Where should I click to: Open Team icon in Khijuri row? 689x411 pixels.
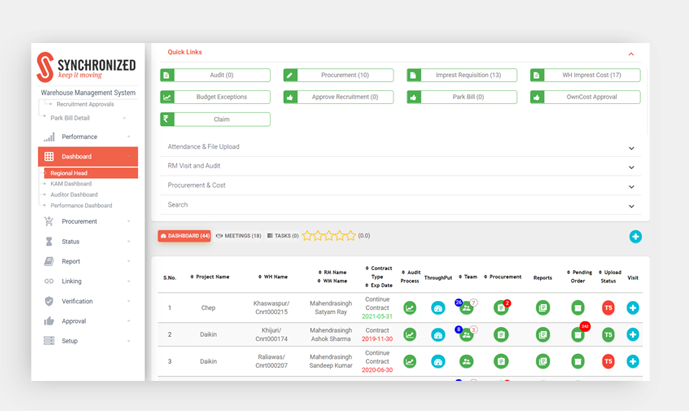pos(466,335)
